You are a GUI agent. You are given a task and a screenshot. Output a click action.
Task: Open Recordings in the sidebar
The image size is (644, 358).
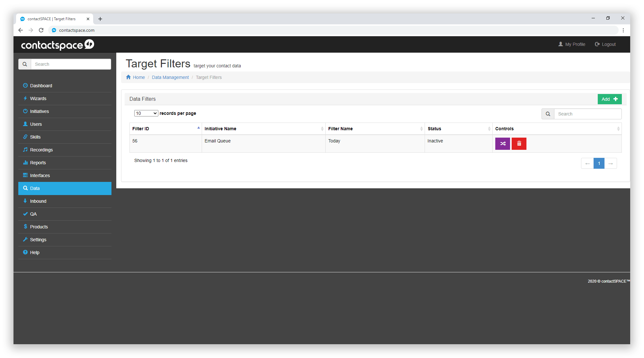(x=65, y=150)
